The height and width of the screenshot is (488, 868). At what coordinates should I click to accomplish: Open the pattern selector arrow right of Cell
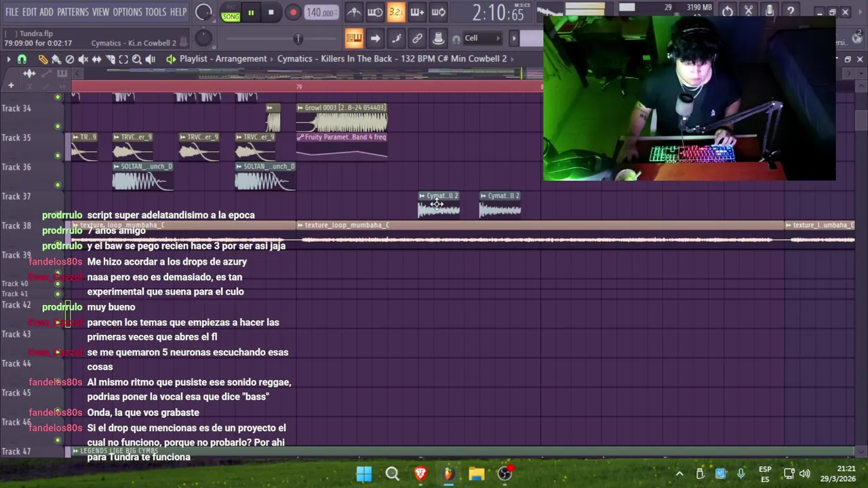[x=513, y=38]
